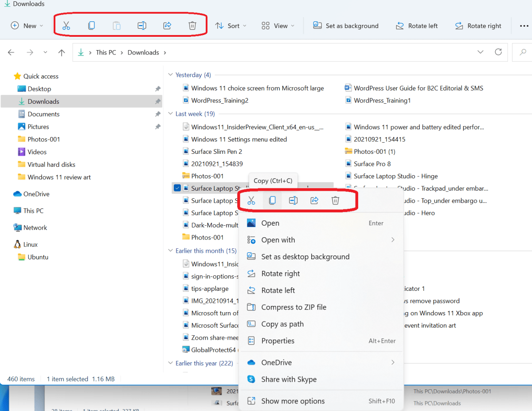Select Quick access in sidebar

point(41,76)
